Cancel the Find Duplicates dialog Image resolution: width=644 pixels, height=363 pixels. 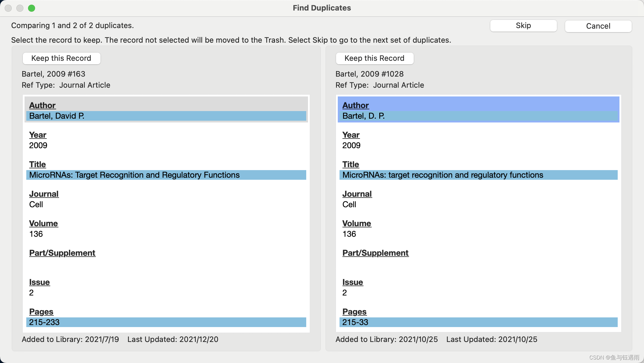pyautogui.click(x=598, y=26)
